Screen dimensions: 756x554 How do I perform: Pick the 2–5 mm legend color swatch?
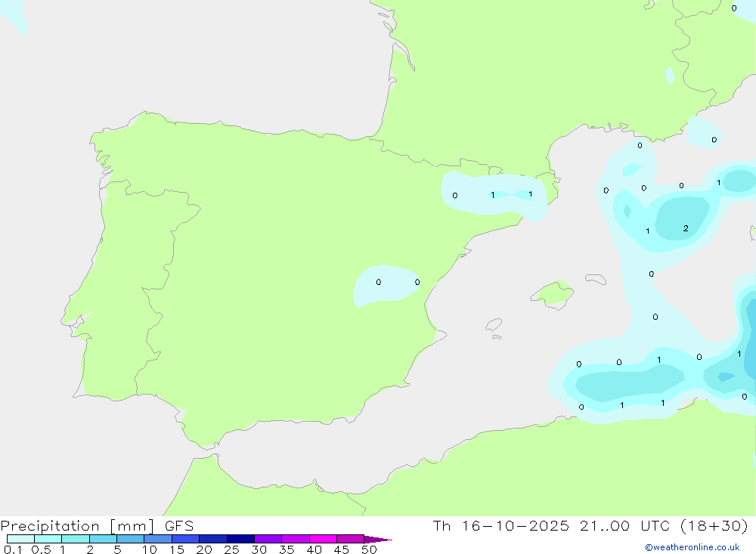point(103,539)
